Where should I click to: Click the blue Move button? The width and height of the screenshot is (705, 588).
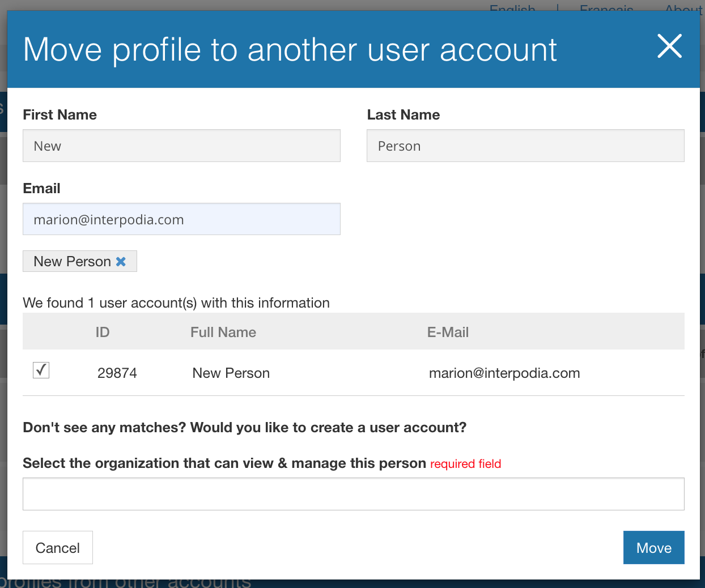pos(653,548)
